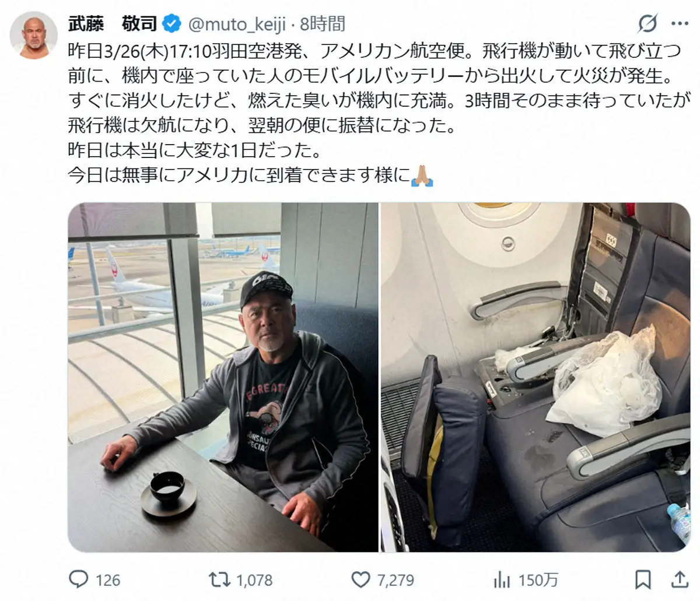
Task: Open display name 武藤 敬司
Action: click(x=113, y=24)
